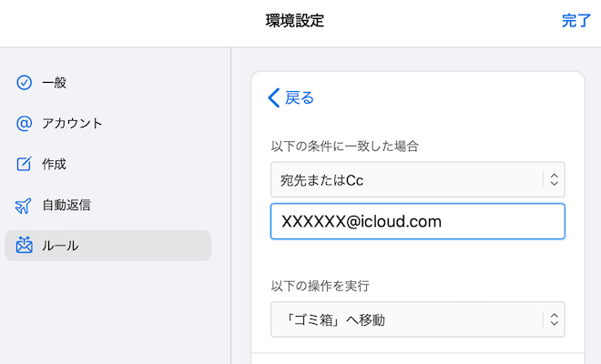Image resolution: width=601 pixels, height=364 pixels.
Task: Open the アカウント settings tab
Action: pyautogui.click(x=72, y=124)
